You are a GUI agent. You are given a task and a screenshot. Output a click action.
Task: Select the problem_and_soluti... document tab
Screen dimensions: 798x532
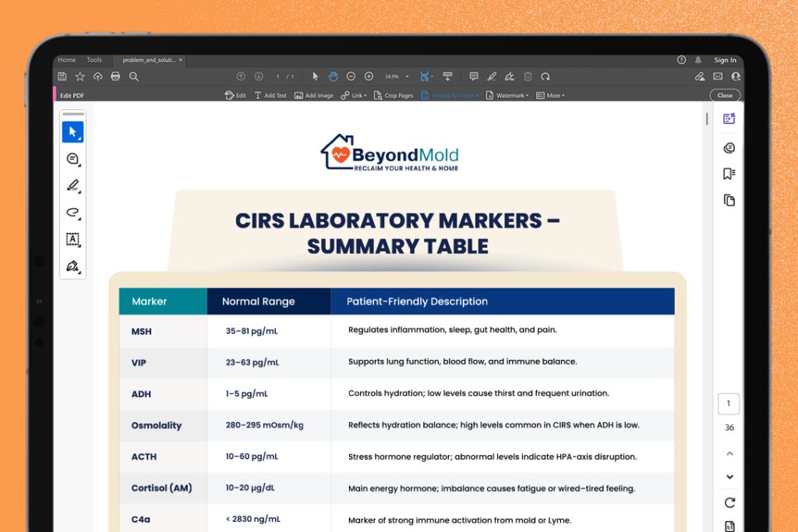click(149, 60)
